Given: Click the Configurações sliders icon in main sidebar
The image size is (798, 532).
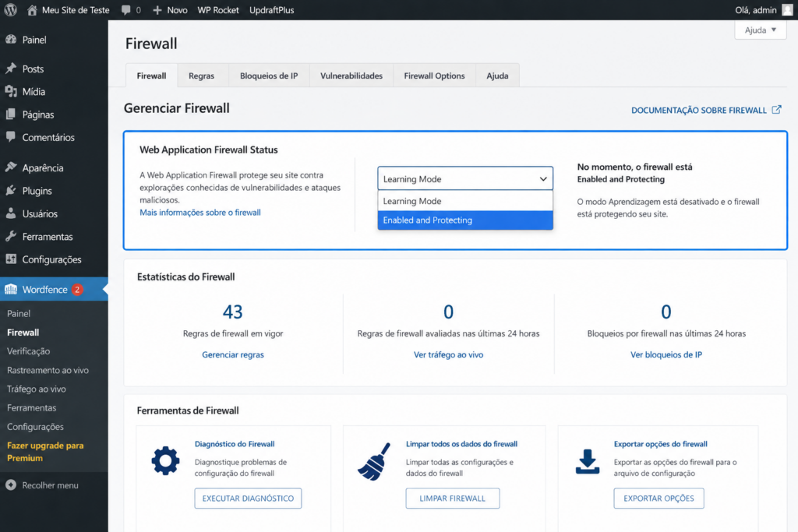Looking at the screenshot, I should pyautogui.click(x=11, y=259).
